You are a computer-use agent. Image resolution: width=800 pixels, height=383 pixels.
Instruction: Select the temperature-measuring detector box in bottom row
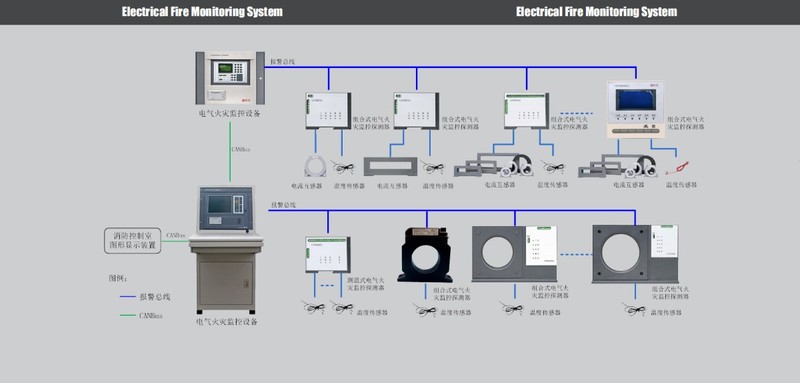click(x=328, y=254)
